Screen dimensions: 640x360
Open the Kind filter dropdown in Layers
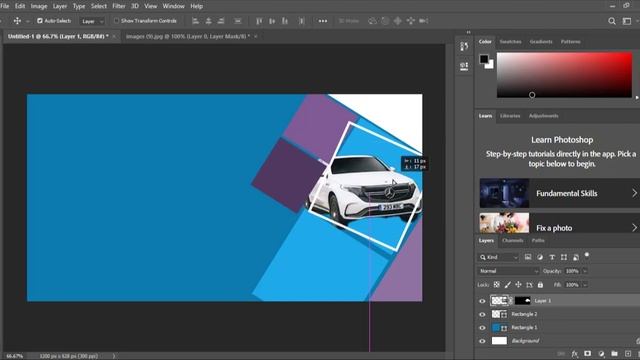click(x=499, y=257)
